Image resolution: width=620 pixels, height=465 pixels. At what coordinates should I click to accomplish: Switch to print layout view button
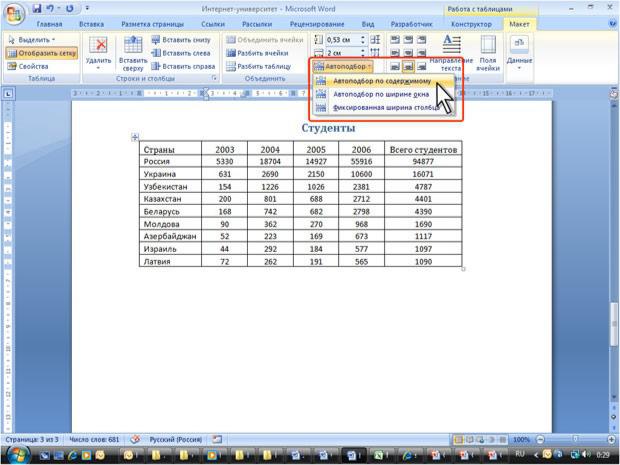click(x=459, y=439)
